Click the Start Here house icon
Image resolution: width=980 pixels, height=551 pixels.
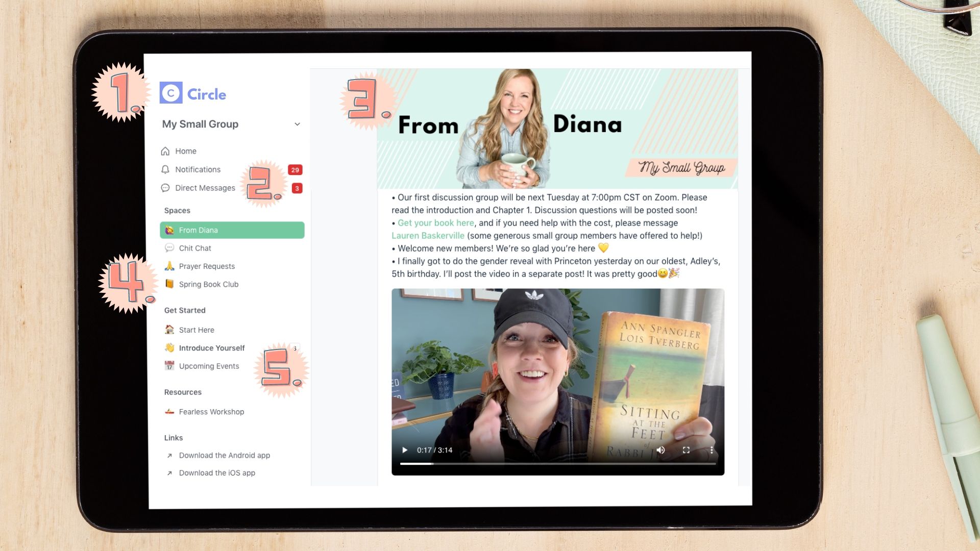[x=169, y=330]
